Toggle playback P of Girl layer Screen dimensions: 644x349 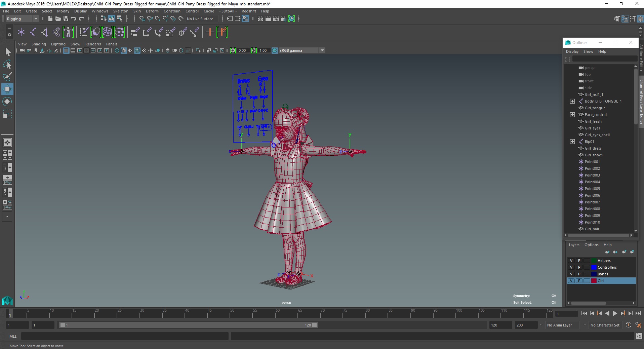click(x=579, y=281)
